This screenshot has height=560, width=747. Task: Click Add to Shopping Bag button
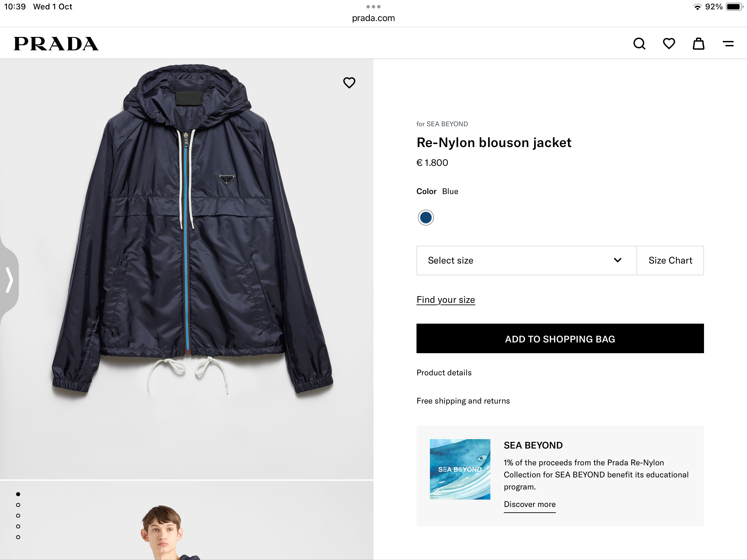(x=560, y=338)
